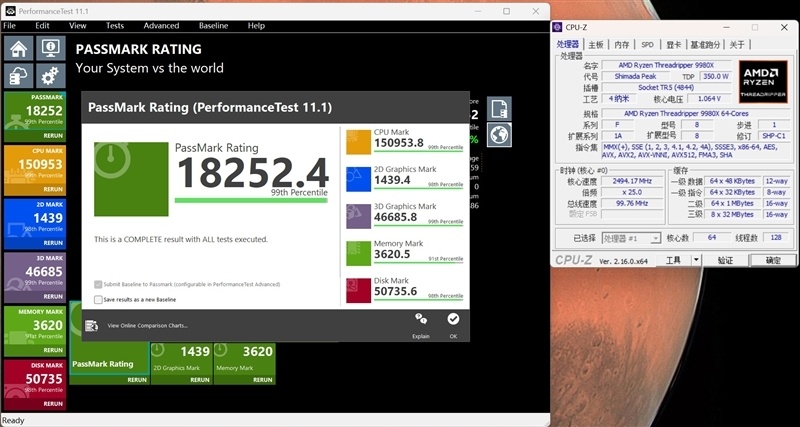Image resolution: width=800 pixels, height=427 pixels.
Task: Open the cloud upload baseline icon
Action: click(x=18, y=75)
